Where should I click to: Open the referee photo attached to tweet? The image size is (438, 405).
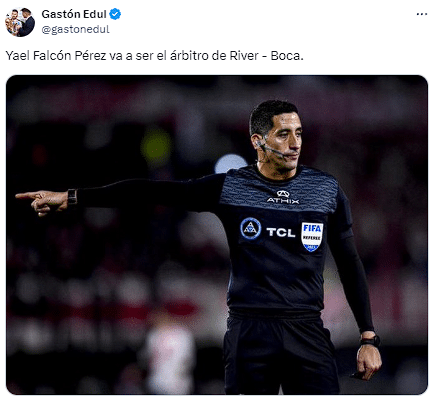coord(217,235)
